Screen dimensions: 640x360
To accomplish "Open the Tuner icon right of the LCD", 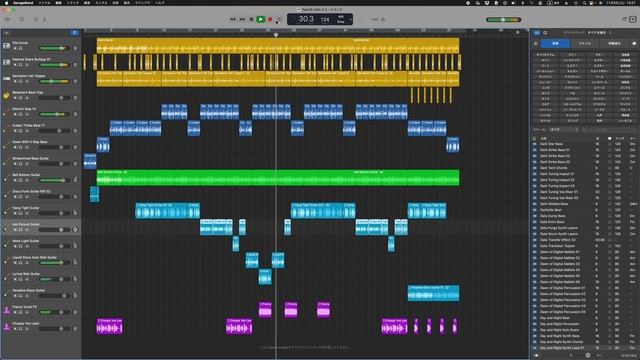I will click(x=360, y=19).
